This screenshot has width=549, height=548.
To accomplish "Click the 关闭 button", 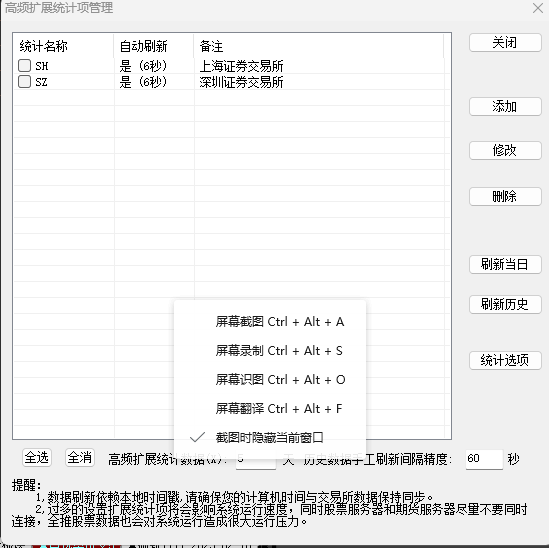I will (x=505, y=43).
